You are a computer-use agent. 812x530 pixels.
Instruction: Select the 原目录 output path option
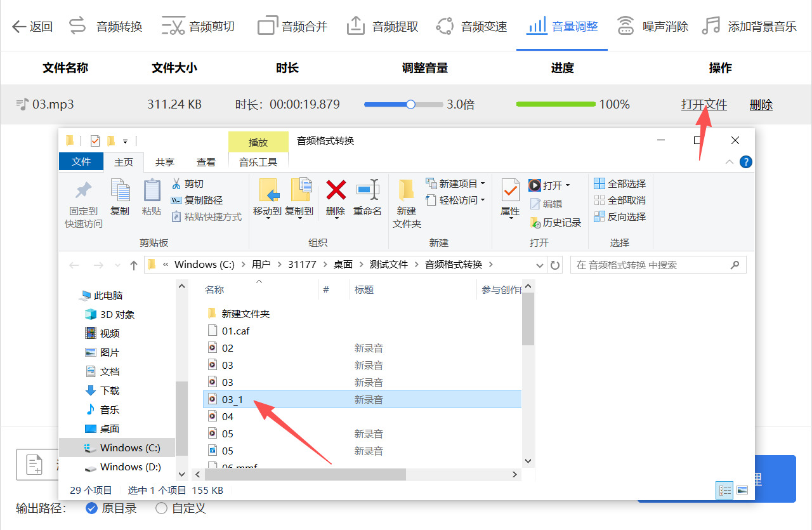click(111, 508)
